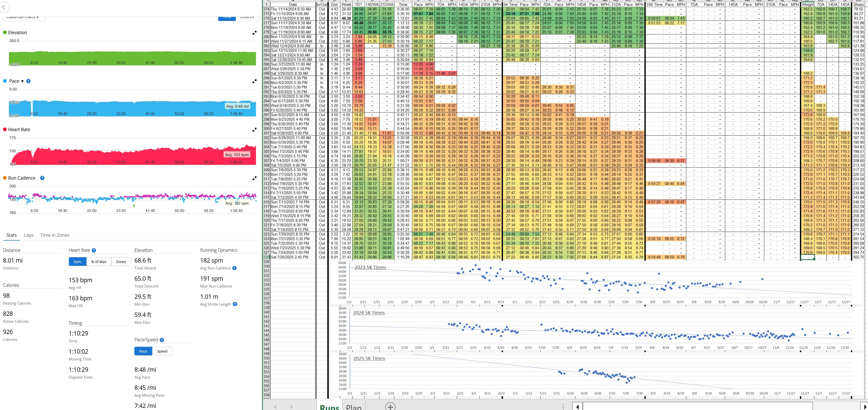Select the 2024 5K Times chart title
Screen dimensions: 868x410
pyautogui.click(x=369, y=313)
